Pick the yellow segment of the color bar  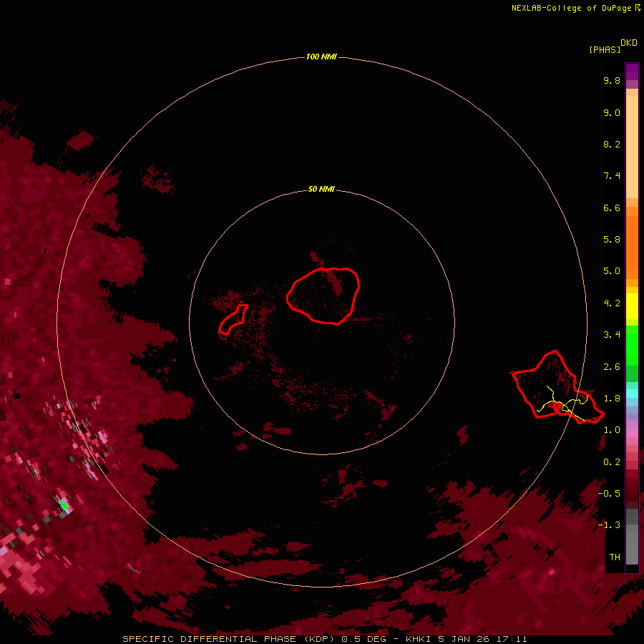tap(632, 306)
